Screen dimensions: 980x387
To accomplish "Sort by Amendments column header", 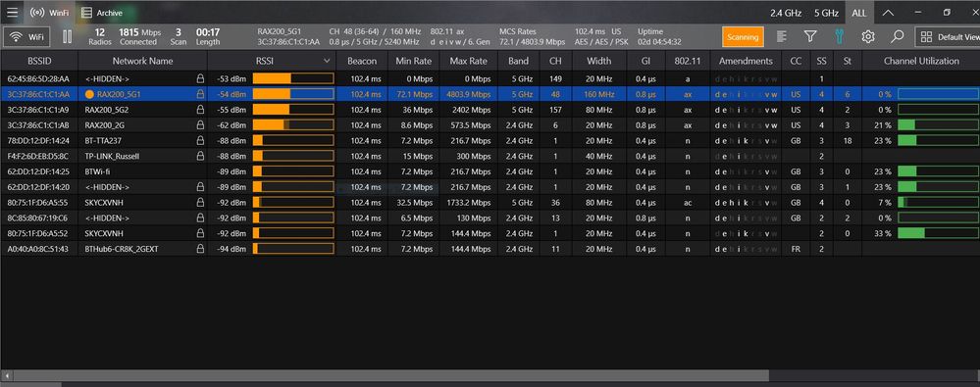I will (x=746, y=61).
